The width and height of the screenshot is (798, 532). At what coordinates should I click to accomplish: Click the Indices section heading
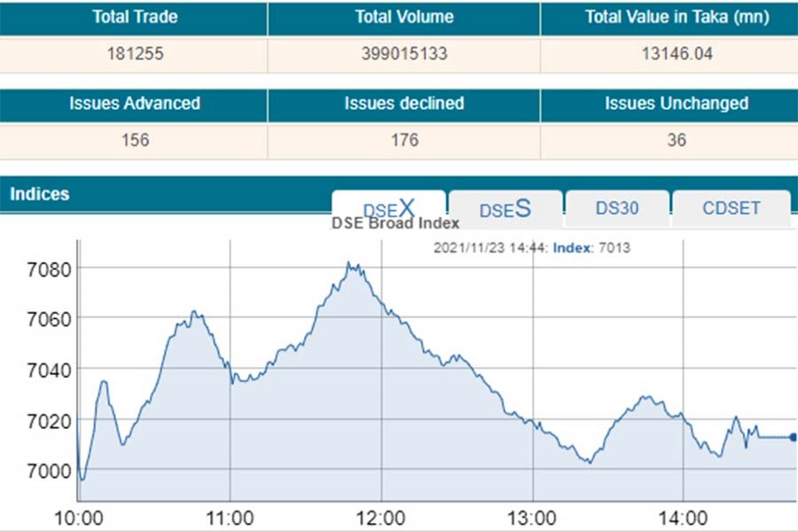[x=40, y=193]
